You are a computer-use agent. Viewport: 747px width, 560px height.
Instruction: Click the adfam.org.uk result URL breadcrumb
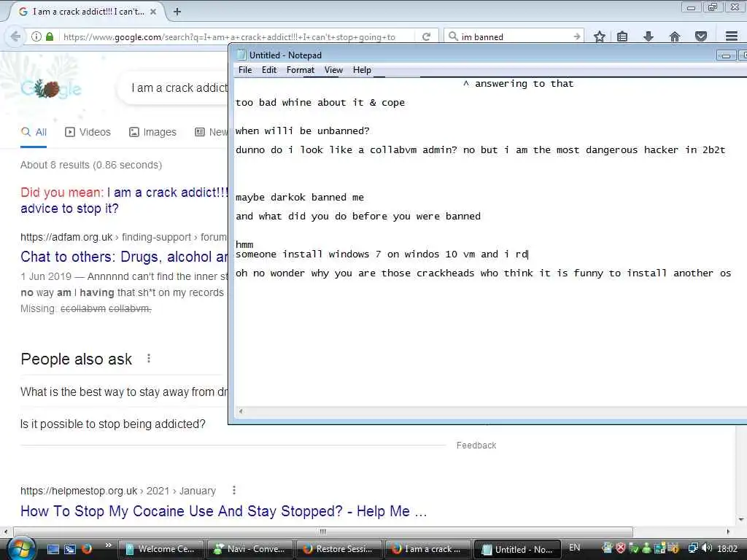click(123, 237)
